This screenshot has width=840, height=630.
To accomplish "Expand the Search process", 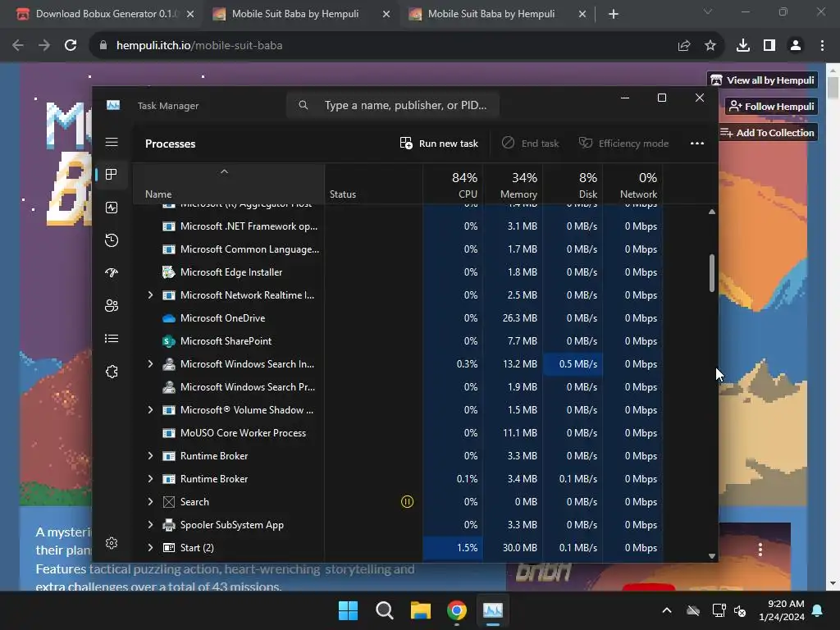I will tap(151, 502).
